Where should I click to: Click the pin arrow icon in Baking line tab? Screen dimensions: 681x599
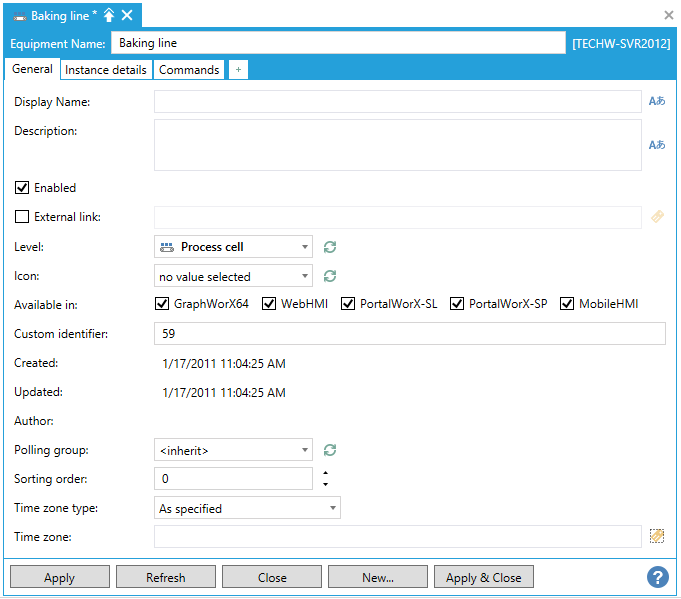[109, 15]
